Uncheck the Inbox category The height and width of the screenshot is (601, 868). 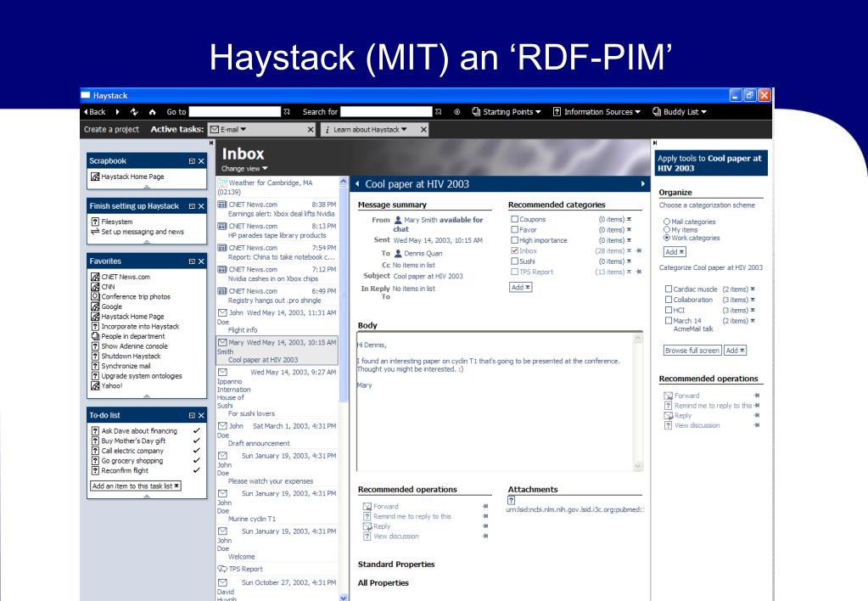point(514,251)
